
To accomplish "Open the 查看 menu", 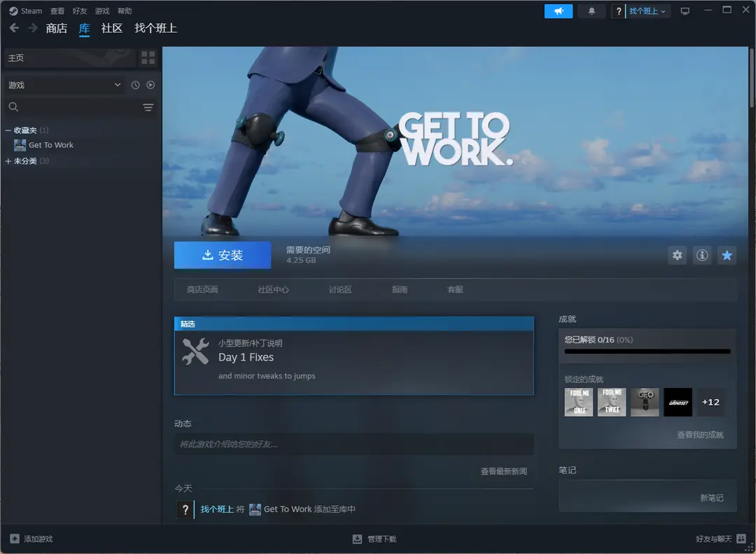I will 57,11.
